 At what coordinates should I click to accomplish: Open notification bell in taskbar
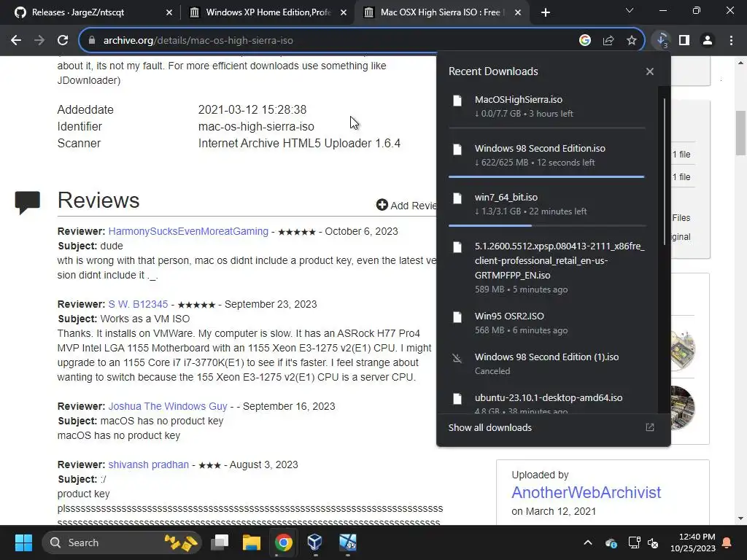point(727,542)
